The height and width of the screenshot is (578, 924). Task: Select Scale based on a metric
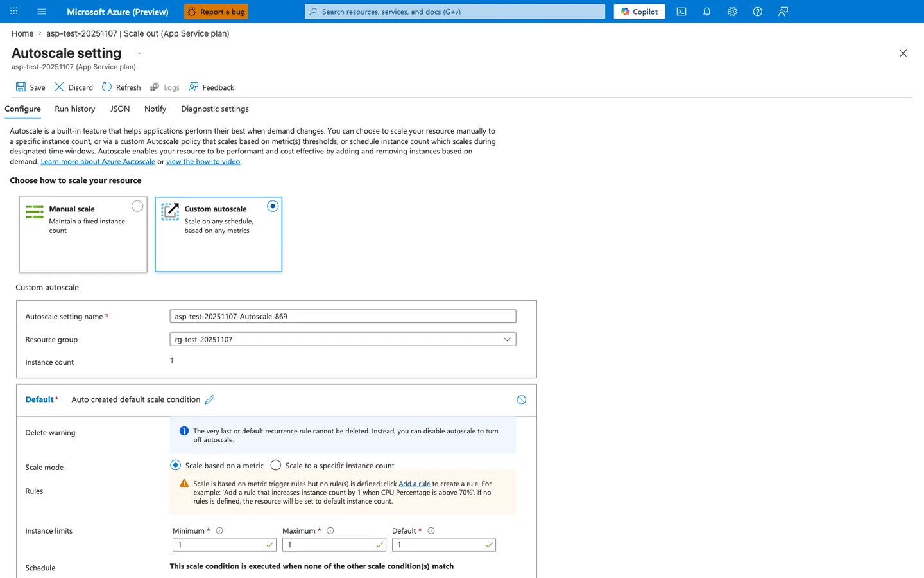[175, 465]
